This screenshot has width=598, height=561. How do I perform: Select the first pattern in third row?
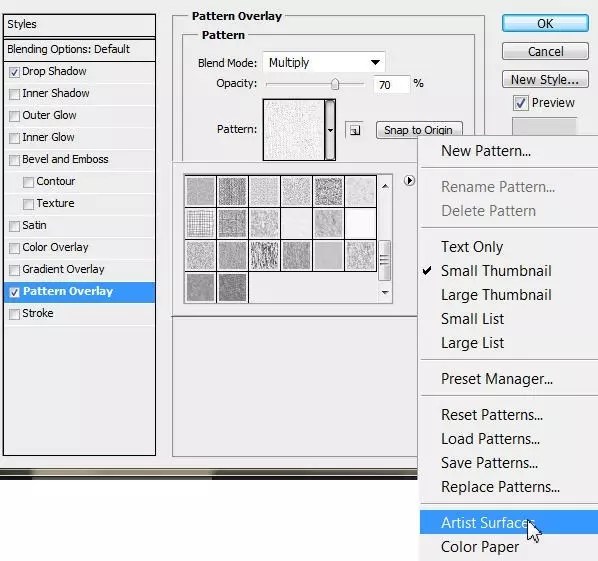click(x=201, y=255)
